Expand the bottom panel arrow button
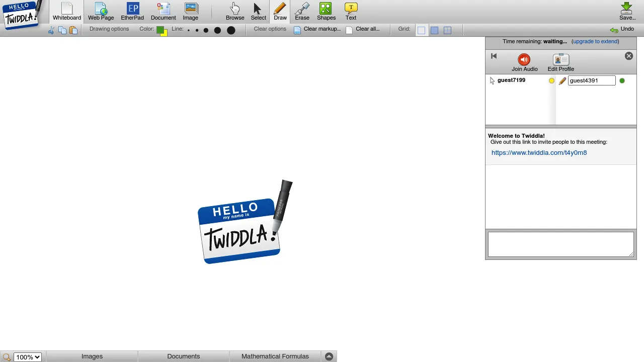Image resolution: width=644 pixels, height=362 pixels. pyautogui.click(x=329, y=356)
